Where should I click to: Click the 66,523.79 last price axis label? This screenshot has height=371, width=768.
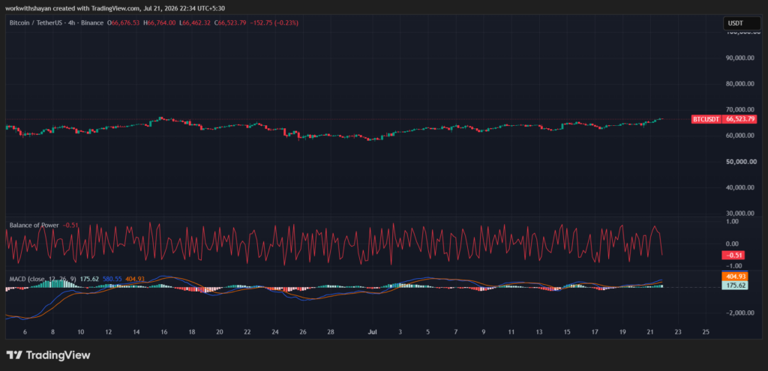tap(740, 119)
